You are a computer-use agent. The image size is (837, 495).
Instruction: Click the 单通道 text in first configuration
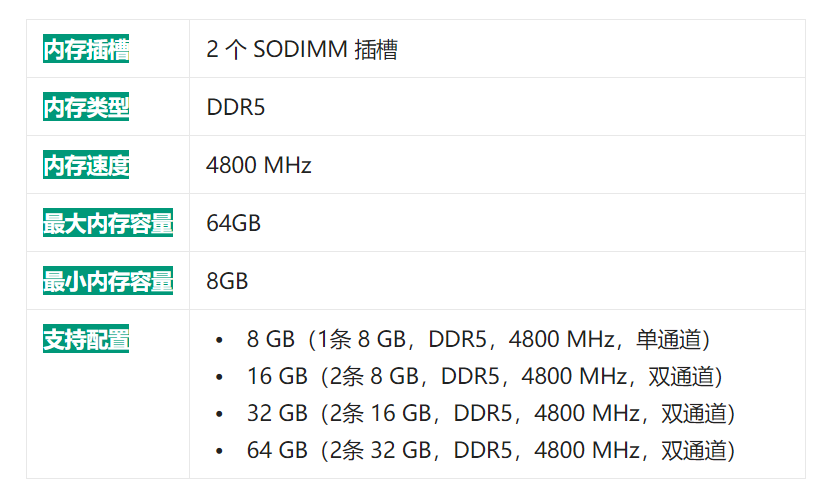668,340
